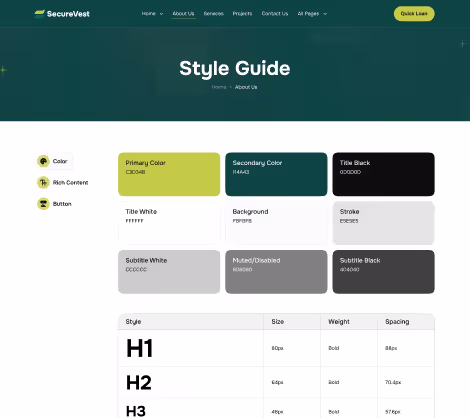
Task: Click the Subtitle Black swatch
Action: point(383,272)
